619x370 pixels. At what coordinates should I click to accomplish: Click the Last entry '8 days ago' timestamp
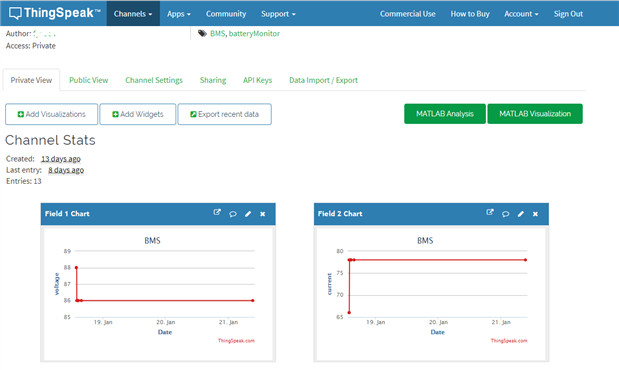(66, 170)
